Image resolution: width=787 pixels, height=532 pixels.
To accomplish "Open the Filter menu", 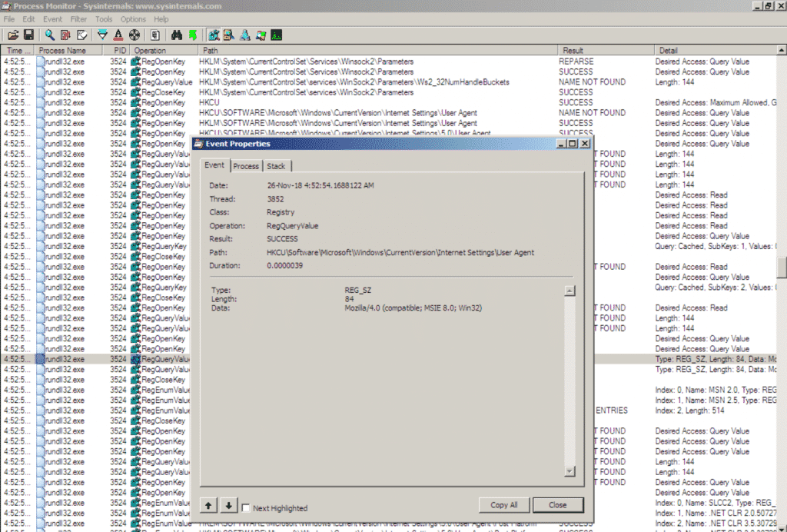I will click(78, 18).
